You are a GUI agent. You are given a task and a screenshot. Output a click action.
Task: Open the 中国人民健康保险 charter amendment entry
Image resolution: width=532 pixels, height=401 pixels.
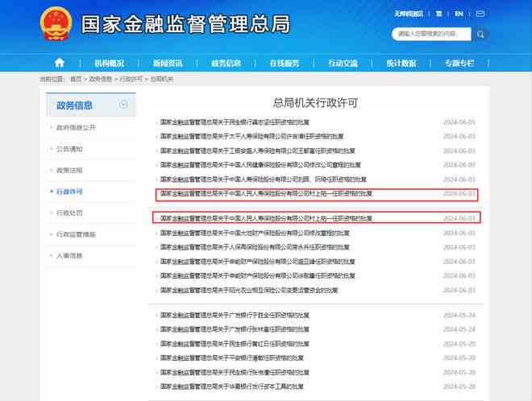260,165
